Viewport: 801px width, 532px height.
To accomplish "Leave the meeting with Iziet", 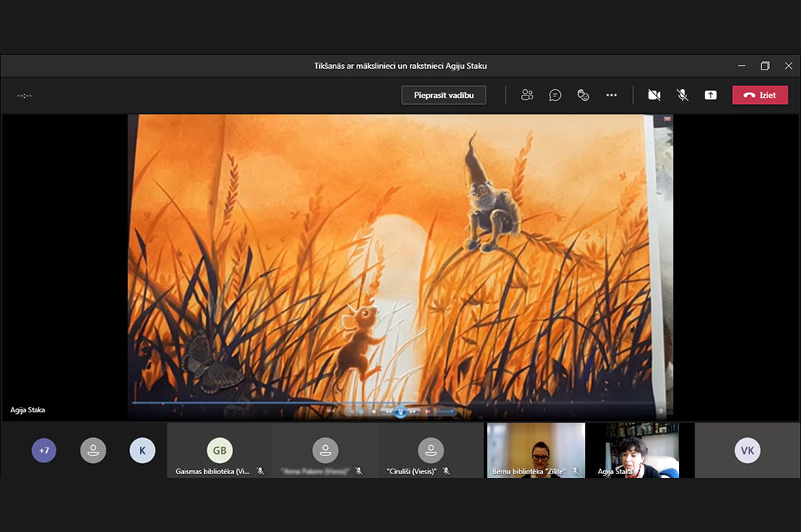I will (760, 95).
